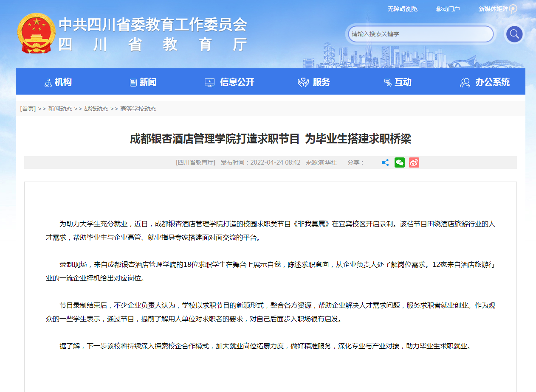Share the article to WeChat
The height and width of the screenshot is (392, 536).
point(399,162)
